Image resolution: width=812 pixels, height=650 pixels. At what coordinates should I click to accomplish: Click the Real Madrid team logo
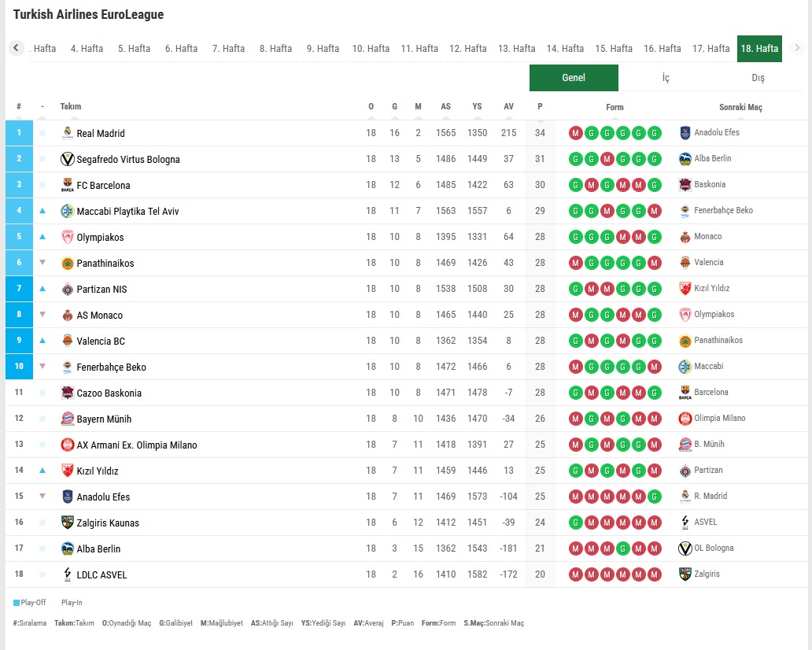[68, 133]
